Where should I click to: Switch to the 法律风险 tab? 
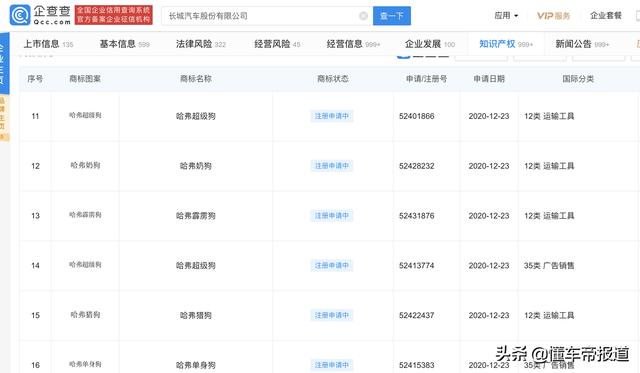(x=201, y=44)
